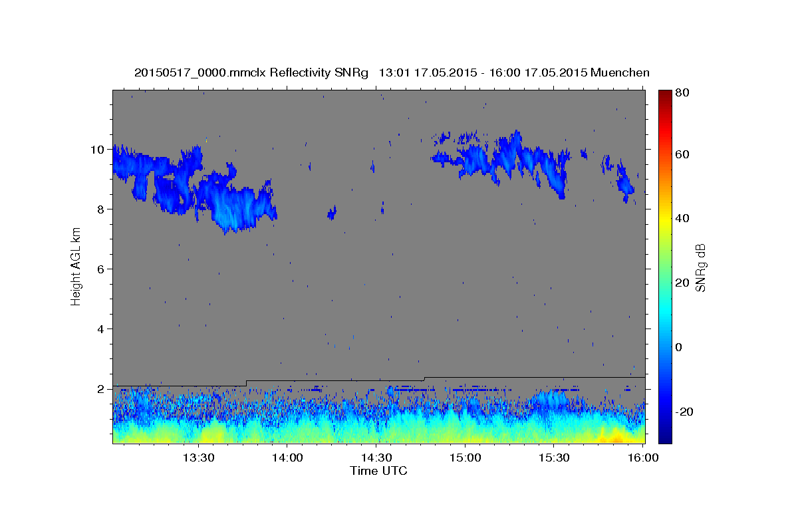
Task: Click the dark blue bottom of the colorbar
Action: [665, 436]
